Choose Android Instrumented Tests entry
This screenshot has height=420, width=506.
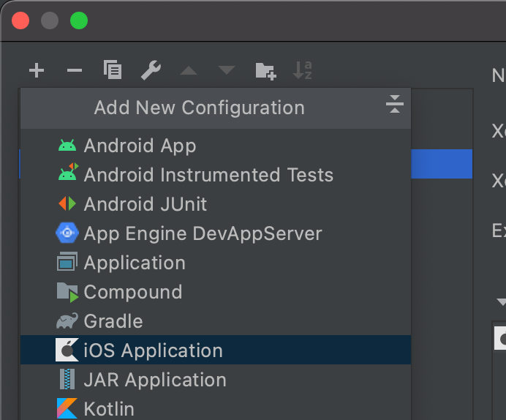coord(216,175)
